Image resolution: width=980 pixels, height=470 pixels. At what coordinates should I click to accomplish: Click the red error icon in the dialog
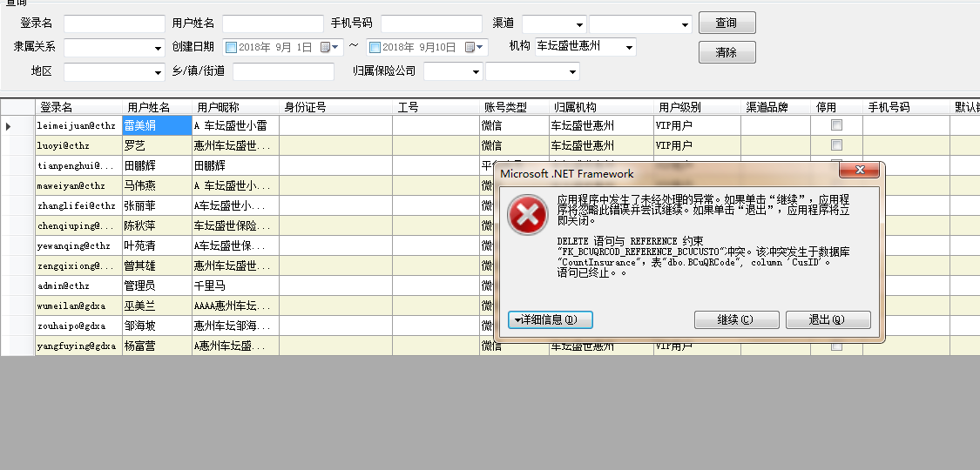pyautogui.click(x=528, y=215)
